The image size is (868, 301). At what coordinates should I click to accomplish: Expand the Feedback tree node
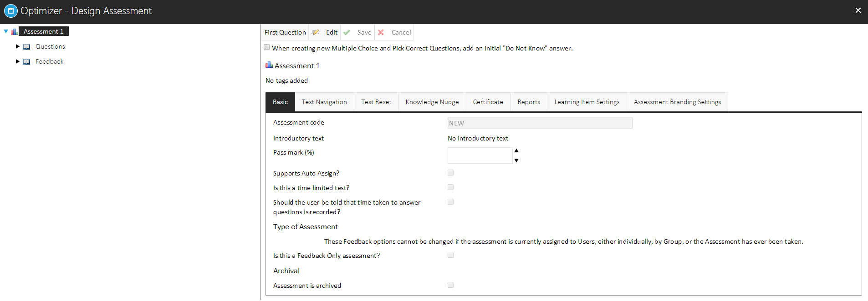18,61
